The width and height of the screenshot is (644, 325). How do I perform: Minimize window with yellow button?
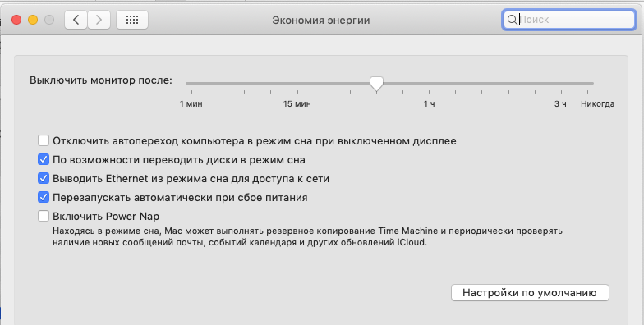pyautogui.click(x=33, y=20)
